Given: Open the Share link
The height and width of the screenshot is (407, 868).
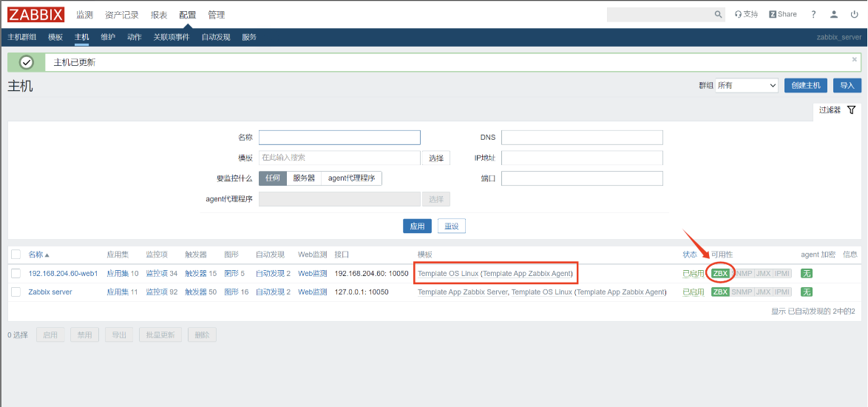Looking at the screenshot, I should pyautogui.click(x=783, y=14).
